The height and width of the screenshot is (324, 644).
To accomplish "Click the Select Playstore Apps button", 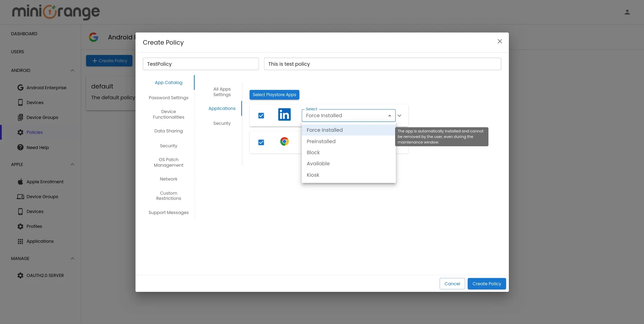I will 274,94.
